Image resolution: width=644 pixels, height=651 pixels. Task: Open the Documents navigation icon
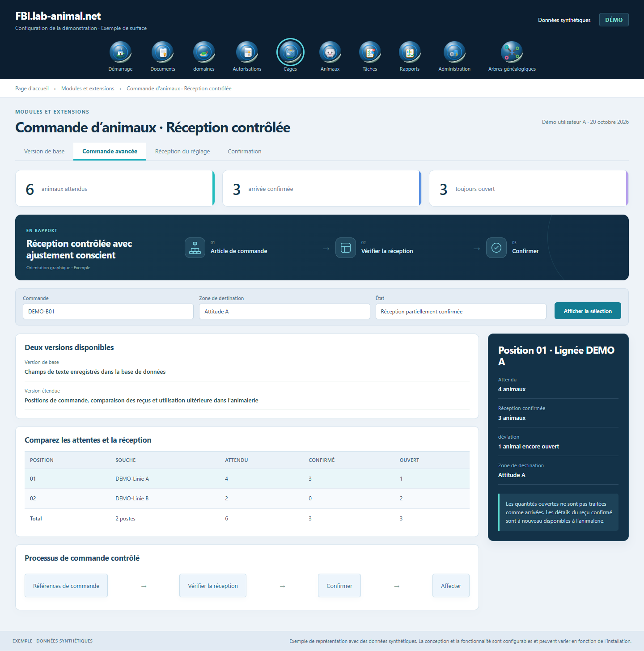pos(162,52)
